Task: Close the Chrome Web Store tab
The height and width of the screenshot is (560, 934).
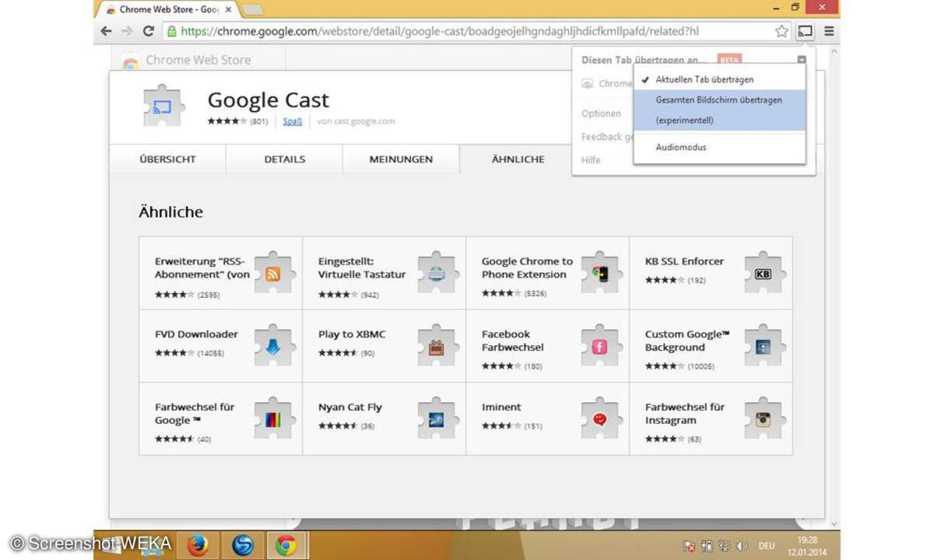Action: [228, 10]
